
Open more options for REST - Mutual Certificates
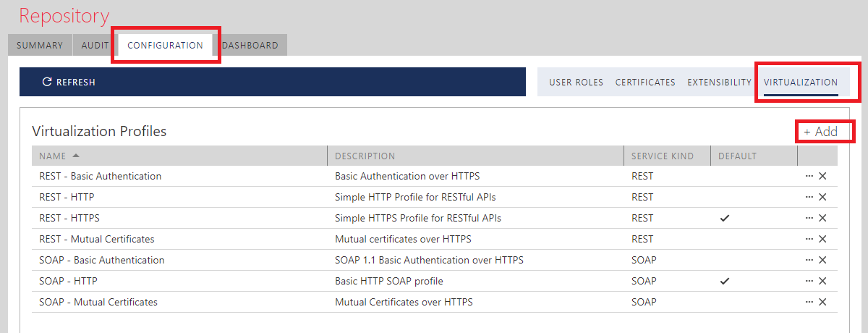[809, 239]
